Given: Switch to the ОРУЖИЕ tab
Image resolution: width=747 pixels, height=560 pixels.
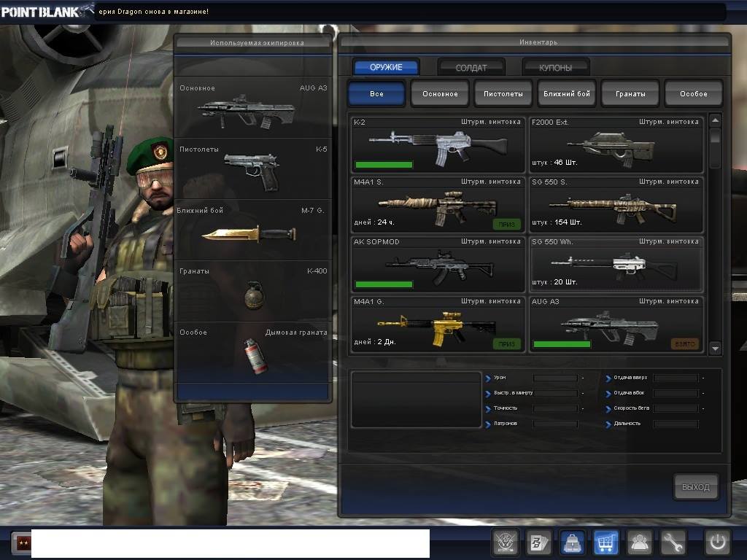Looking at the screenshot, I should pos(386,67).
